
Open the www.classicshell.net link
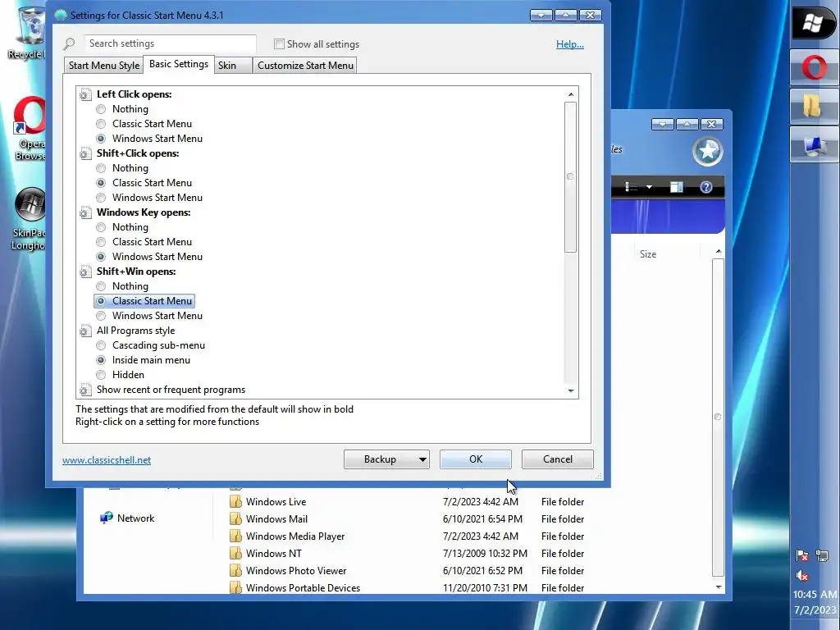[x=107, y=460]
